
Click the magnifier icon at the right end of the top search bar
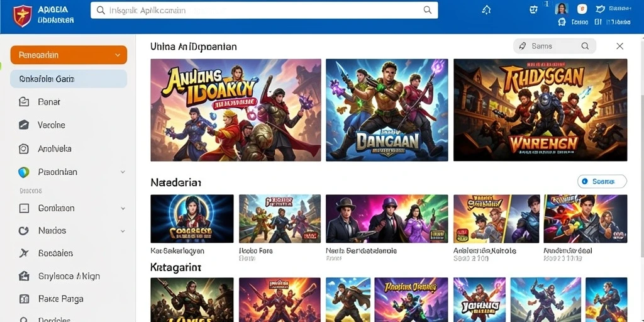click(x=428, y=10)
